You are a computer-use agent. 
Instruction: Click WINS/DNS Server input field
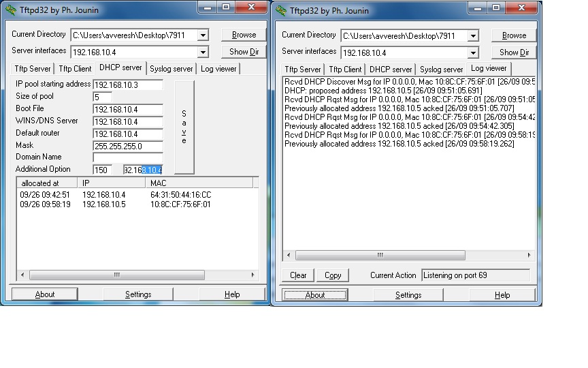pyautogui.click(x=128, y=122)
